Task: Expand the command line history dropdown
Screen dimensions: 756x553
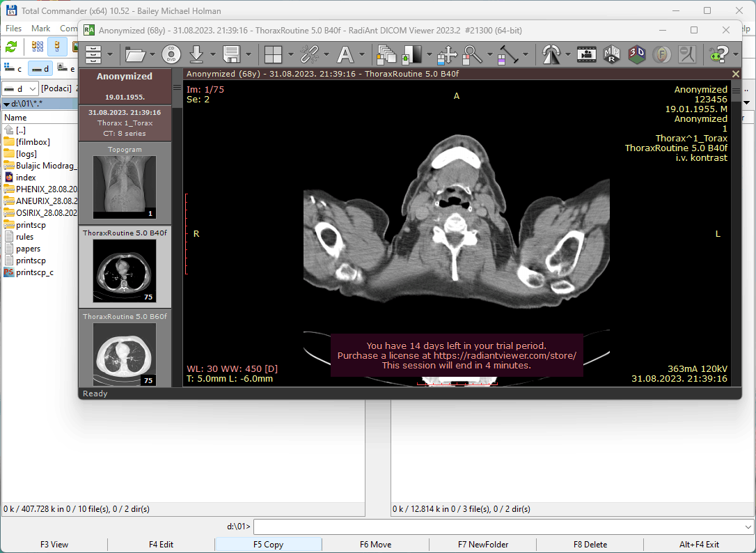Action: pos(748,527)
